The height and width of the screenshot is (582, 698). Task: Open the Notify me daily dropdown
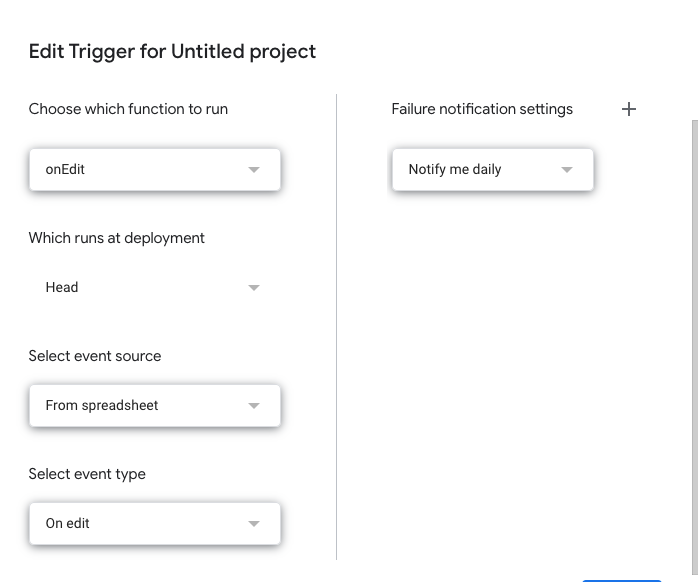click(493, 170)
